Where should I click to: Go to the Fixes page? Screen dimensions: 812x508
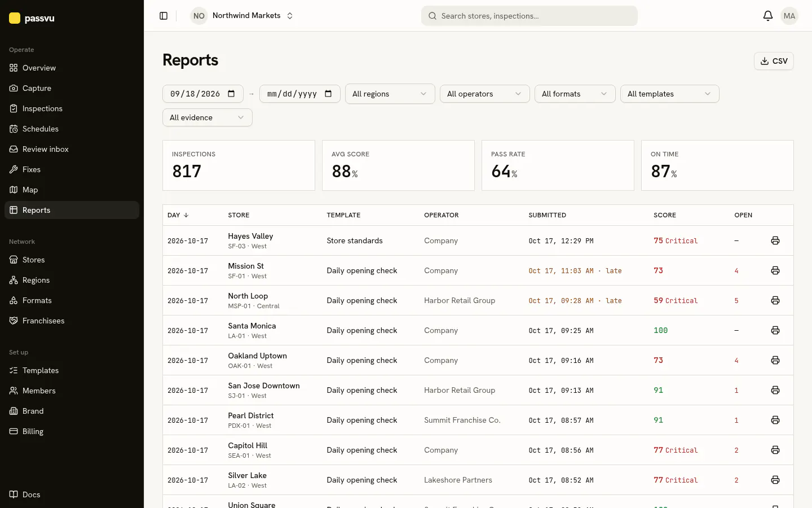[72, 169]
